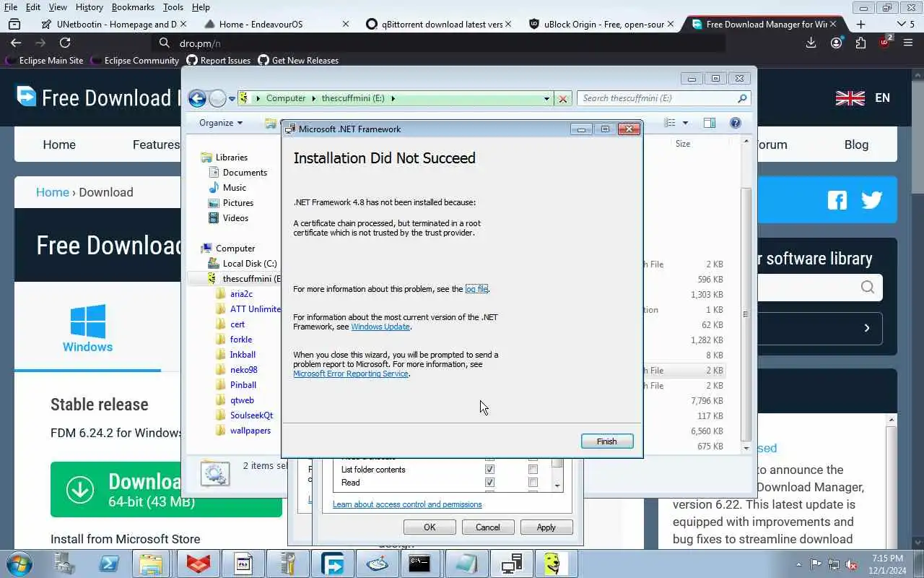Click the Size column header

click(683, 144)
